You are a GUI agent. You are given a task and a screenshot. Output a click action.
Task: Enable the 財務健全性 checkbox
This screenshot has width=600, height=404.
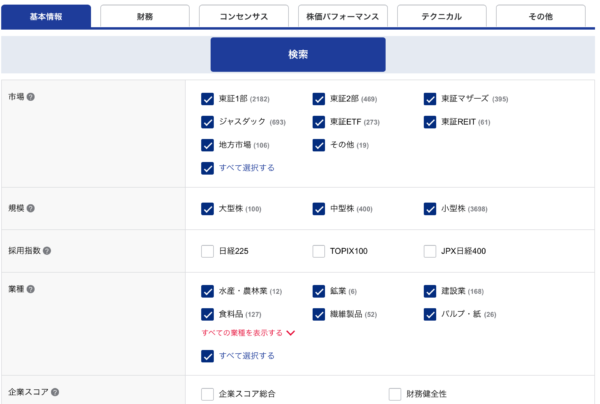tap(395, 394)
